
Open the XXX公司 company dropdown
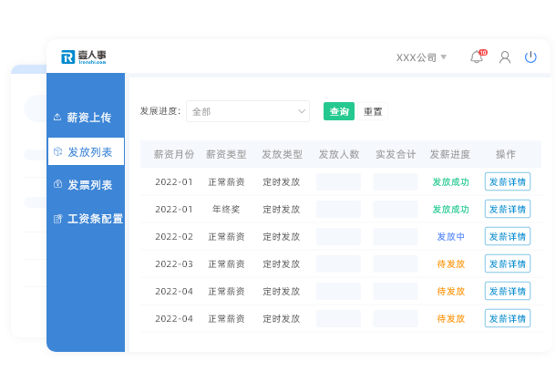[421, 57]
